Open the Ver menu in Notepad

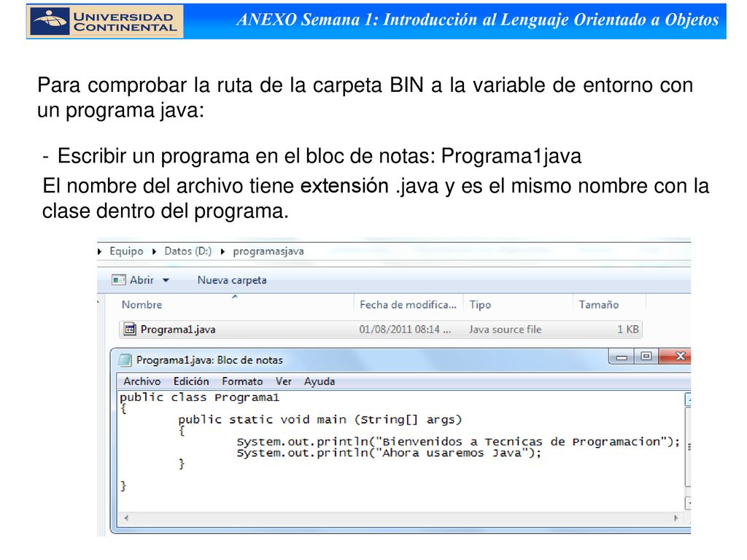coord(284,381)
